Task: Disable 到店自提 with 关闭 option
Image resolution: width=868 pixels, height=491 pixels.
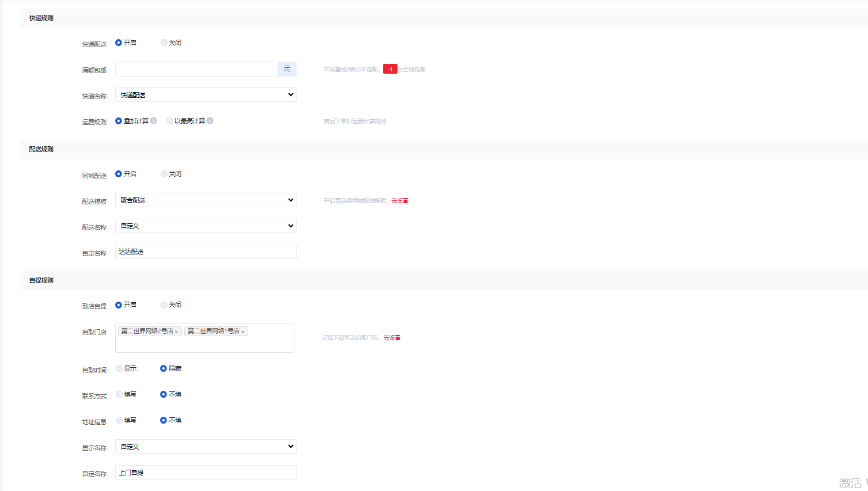Action: click(x=164, y=305)
